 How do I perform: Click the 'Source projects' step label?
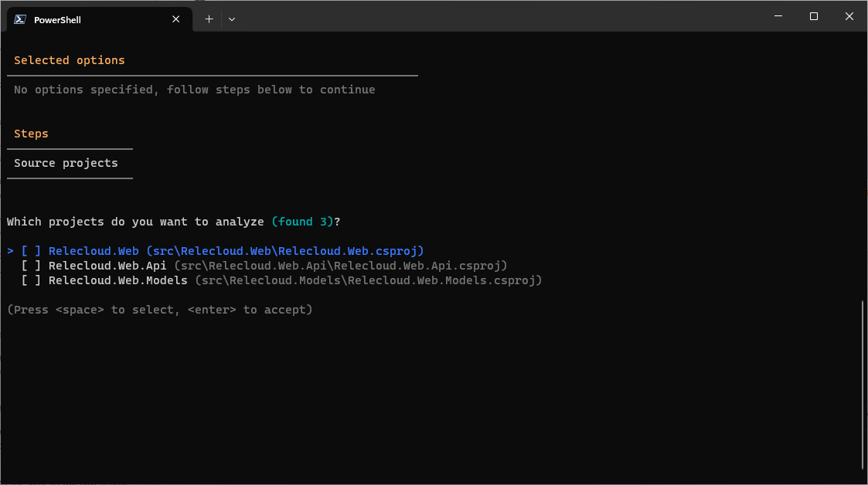click(66, 162)
